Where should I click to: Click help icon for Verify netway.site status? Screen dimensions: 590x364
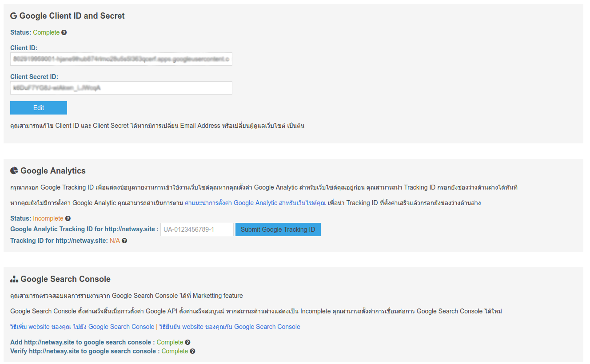pos(193,351)
